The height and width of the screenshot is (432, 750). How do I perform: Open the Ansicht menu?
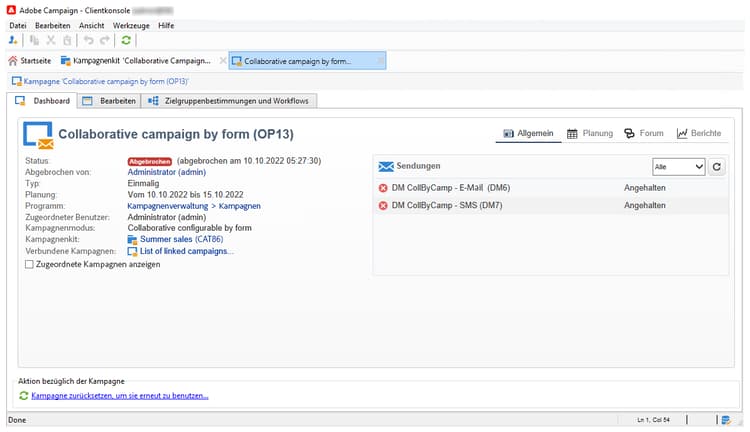(91, 25)
